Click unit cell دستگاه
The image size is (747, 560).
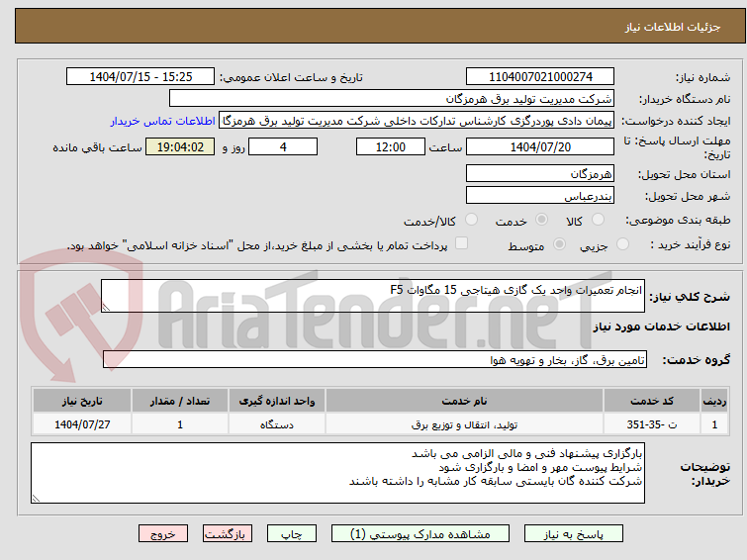coord(277,424)
